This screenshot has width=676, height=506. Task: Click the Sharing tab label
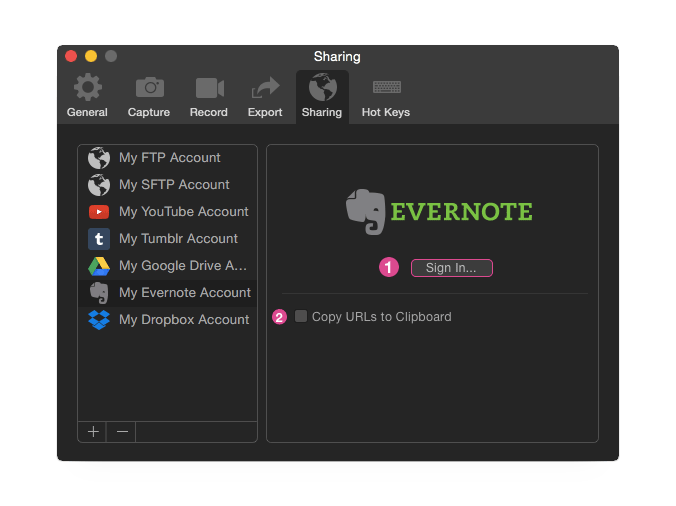tap(322, 112)
